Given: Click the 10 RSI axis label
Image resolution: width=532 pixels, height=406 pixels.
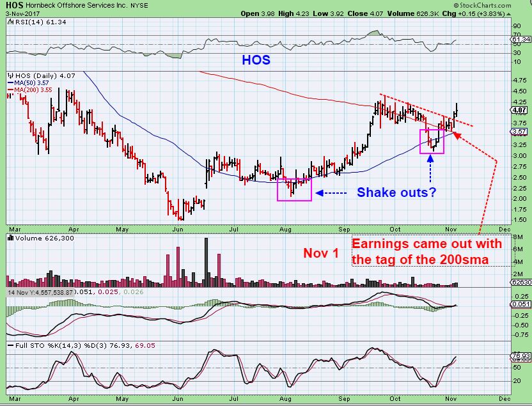Looking at the screenshot, I should point(517,62).
